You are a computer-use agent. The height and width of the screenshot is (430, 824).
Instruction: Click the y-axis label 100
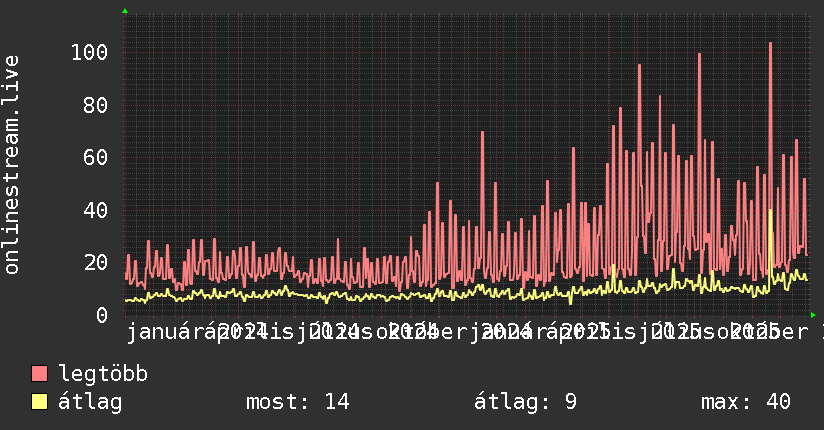[90, 53]
